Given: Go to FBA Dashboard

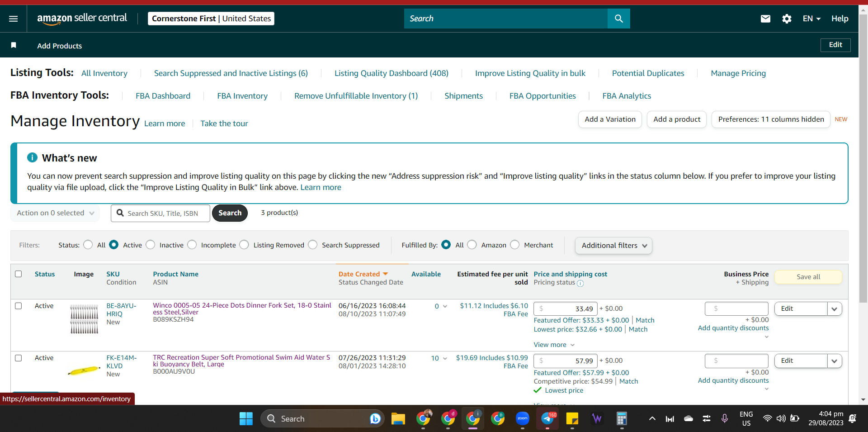Looking at the screenshot, I should [x=163, y=96].
